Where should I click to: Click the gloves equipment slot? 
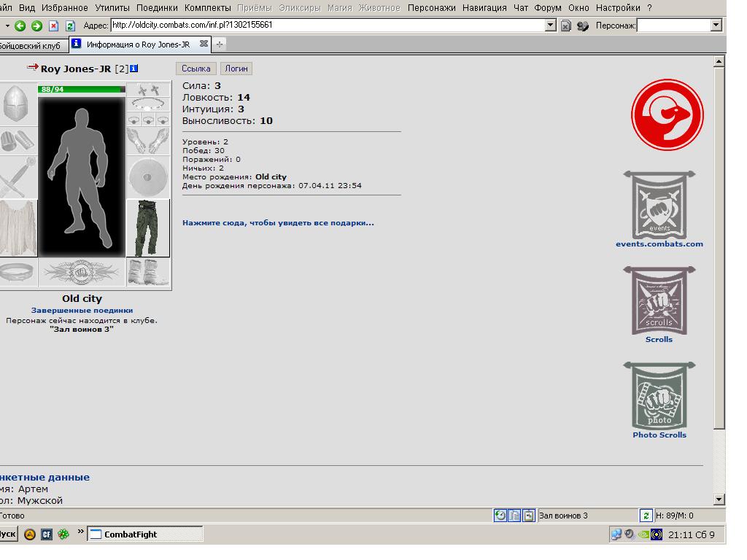pos(148,141)
